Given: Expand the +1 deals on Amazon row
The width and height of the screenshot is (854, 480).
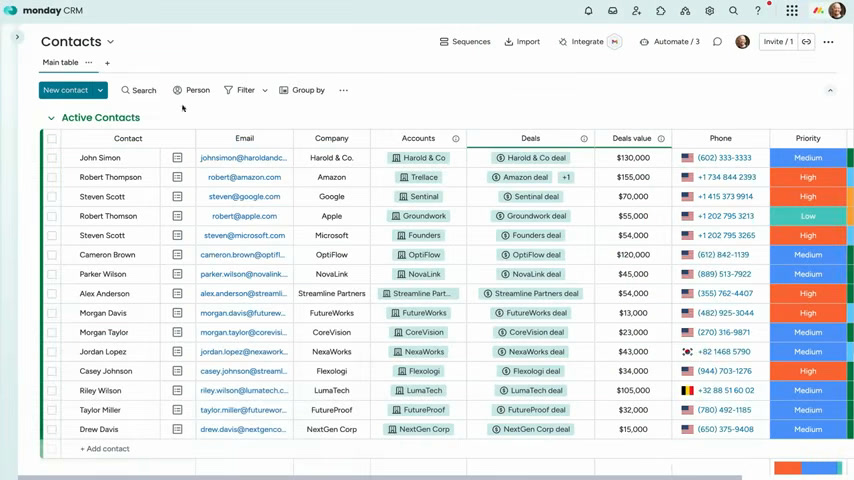Looking at the screenshot, I should point(566,177).
